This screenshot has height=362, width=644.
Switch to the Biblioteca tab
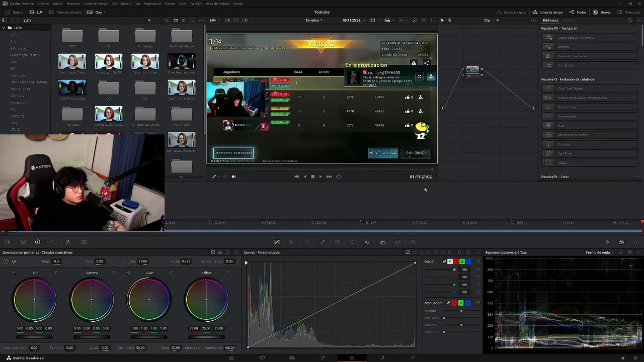point(550,20)
